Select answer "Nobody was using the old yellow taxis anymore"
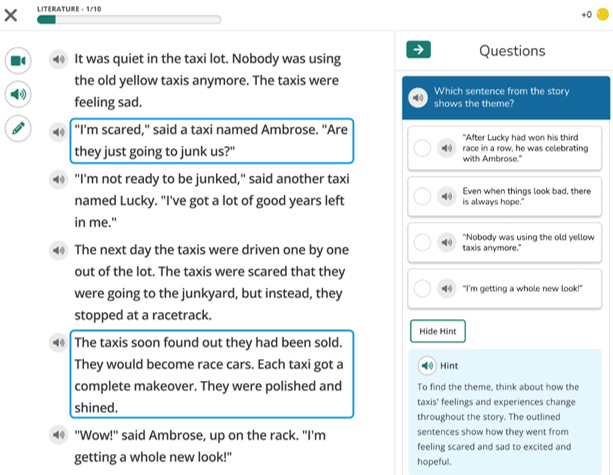This screenshot has height=475, width=613. [x=423, y=242]
